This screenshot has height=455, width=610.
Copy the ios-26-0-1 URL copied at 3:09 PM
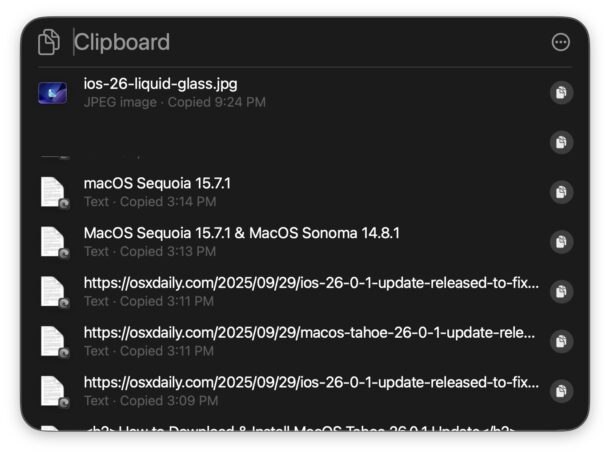[561, 391]
